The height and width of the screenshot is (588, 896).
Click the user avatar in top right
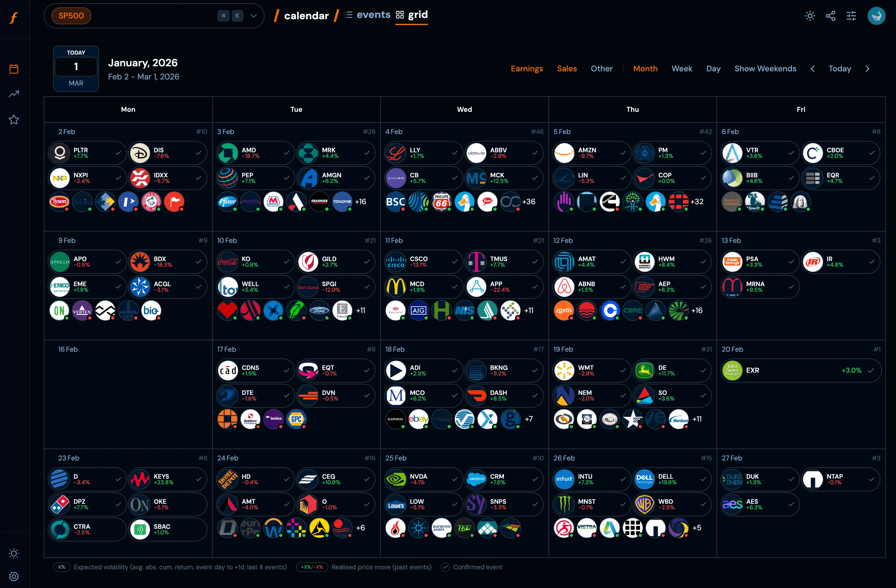876,16
